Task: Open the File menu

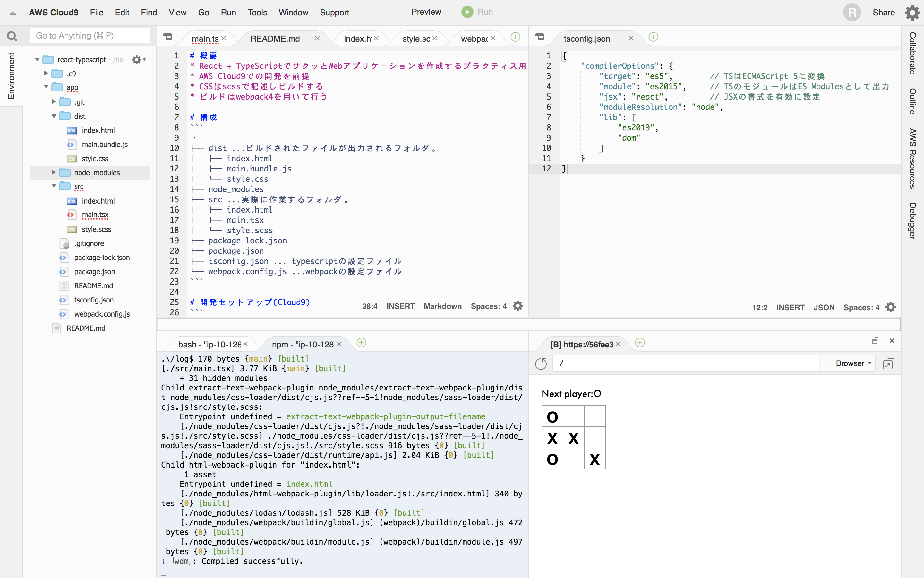Action: [97, 13]
